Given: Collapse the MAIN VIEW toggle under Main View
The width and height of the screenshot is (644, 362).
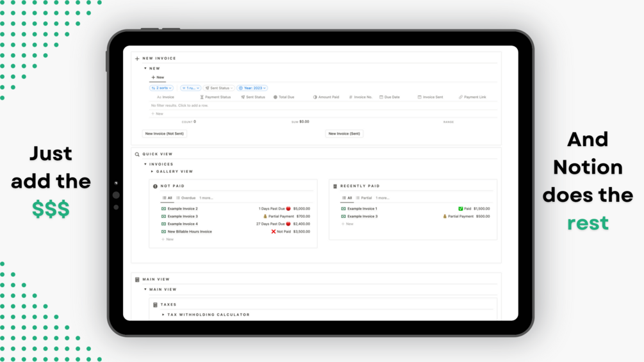Looking at the screenshot, I should pos(145,290).
